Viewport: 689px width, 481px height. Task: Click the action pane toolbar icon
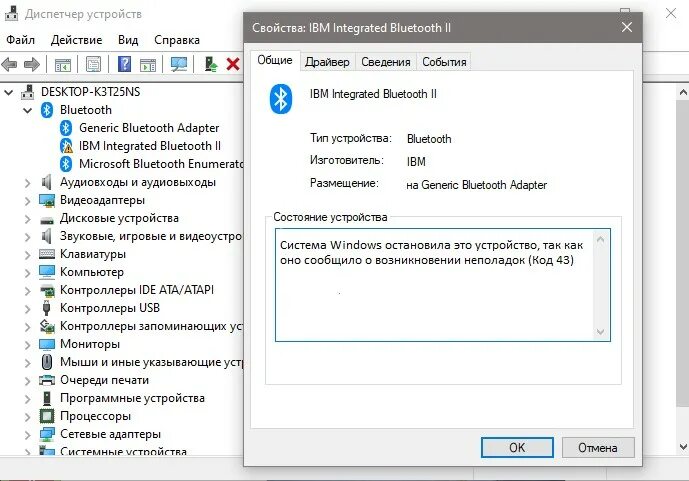point(148,65)
